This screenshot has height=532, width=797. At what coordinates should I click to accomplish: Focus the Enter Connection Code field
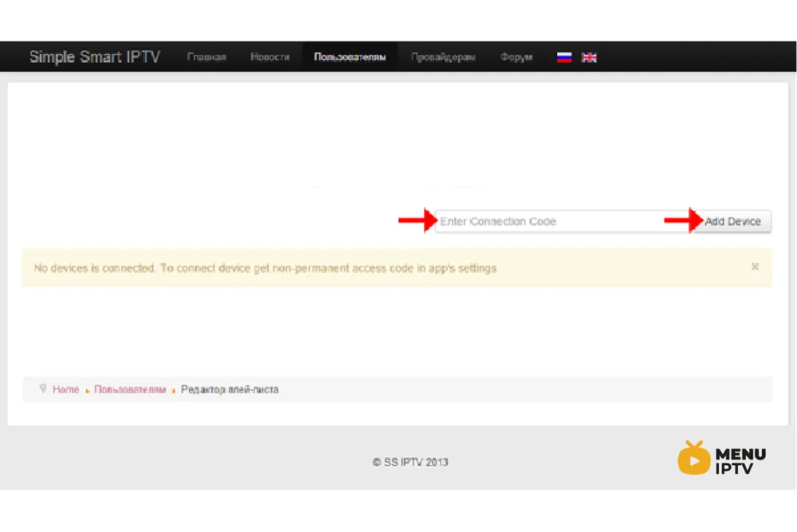(x=564, y=221)
